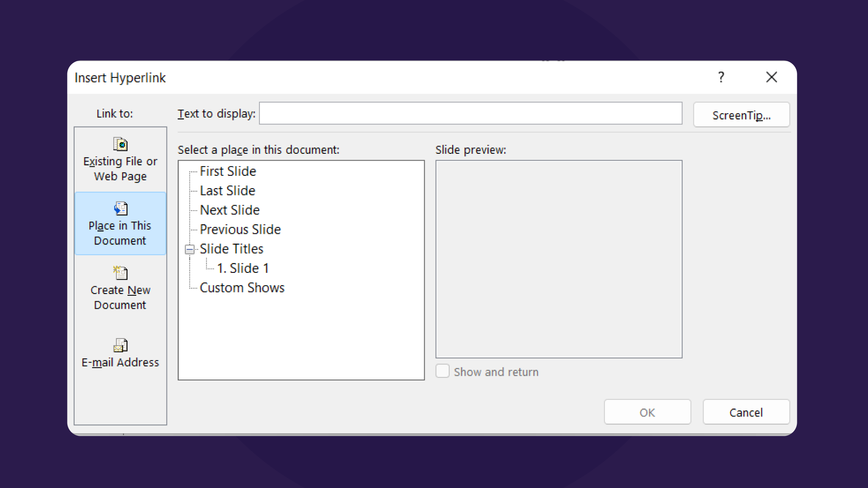Select Last Slide in the document list

227,190
